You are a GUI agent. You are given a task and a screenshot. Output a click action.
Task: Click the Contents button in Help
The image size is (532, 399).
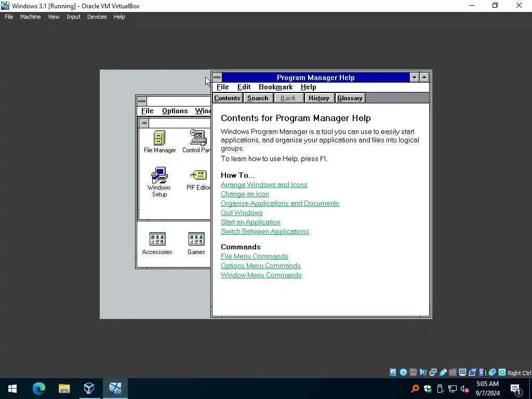click(x=228, y=98)
